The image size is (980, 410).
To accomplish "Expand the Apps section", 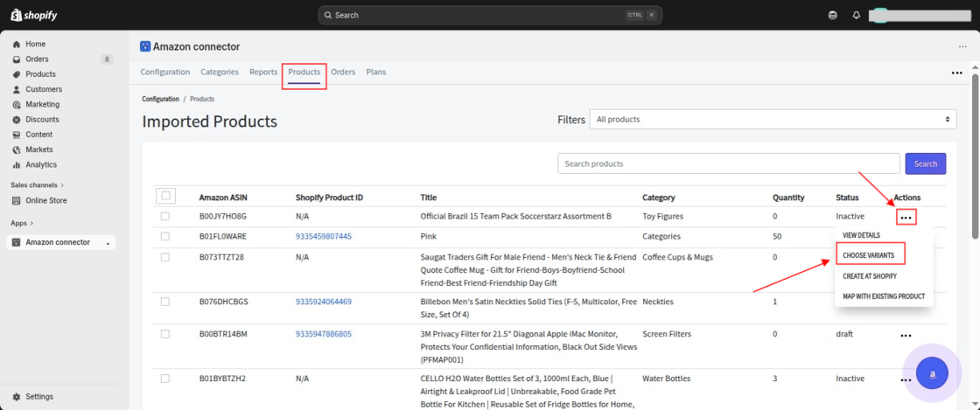I will (22, 223).
